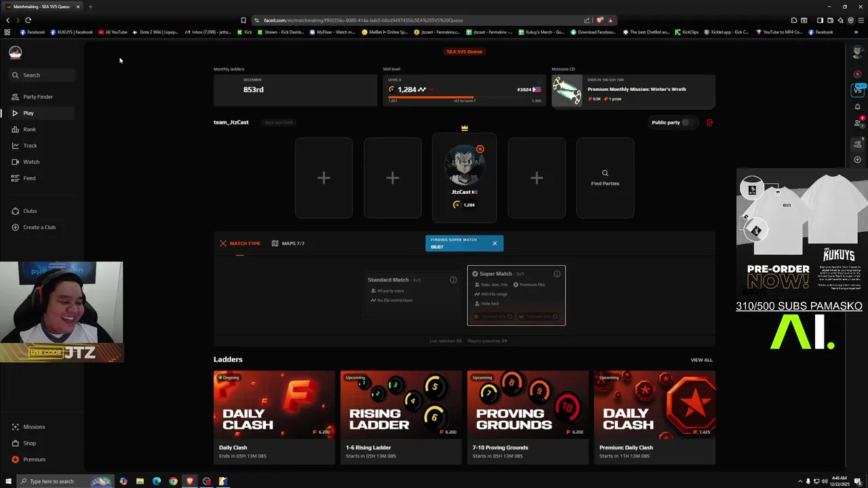Viewport: 868px width, 488px height.
Task: Open the profile avatar in right rail
Action: tap(858, 52)
